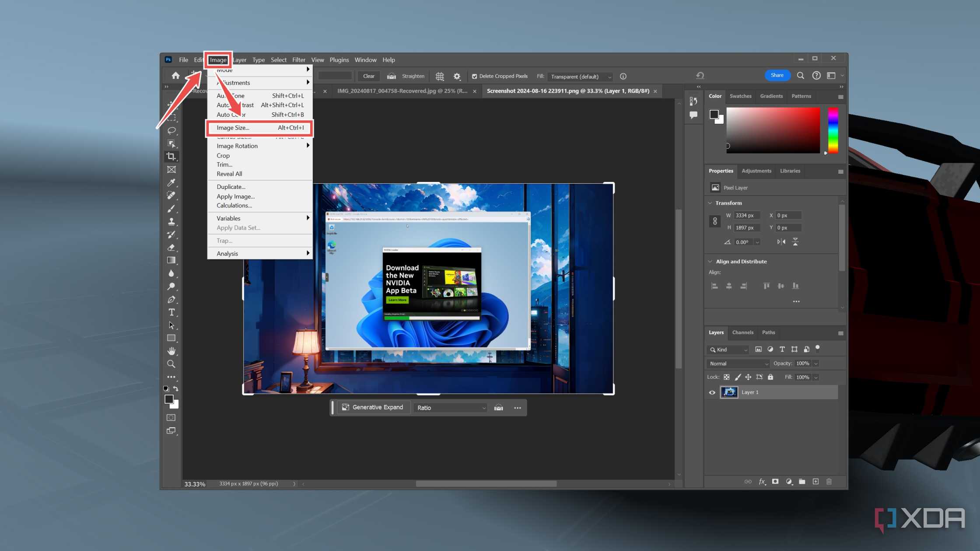Screen dimensions: 980x551
Task: Click the Clear button in the options bar
Action: (x=369, y=76)
